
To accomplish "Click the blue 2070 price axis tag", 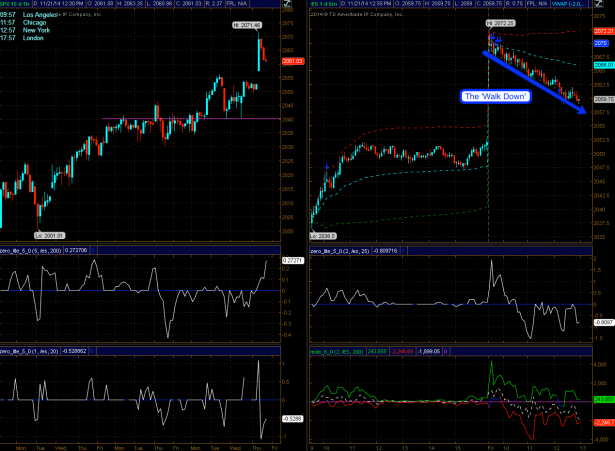I will [x=601, y=44].
